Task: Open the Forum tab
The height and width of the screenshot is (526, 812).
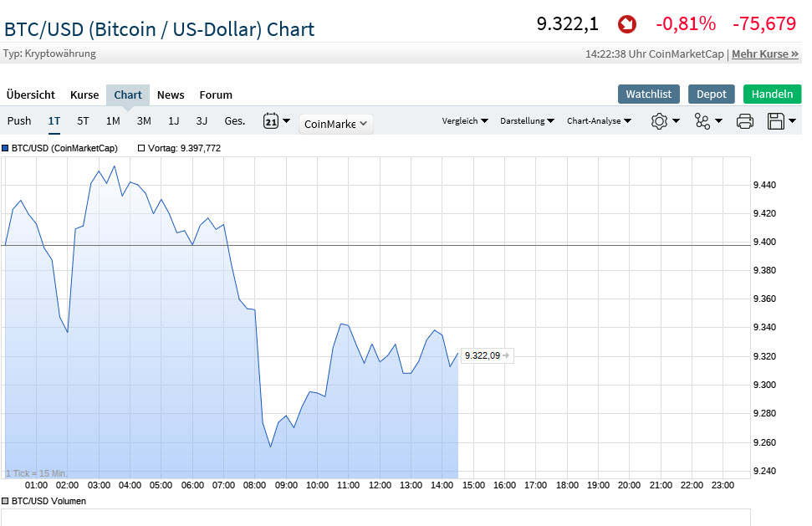Action: pyautogui.click(x=216, y=94)
